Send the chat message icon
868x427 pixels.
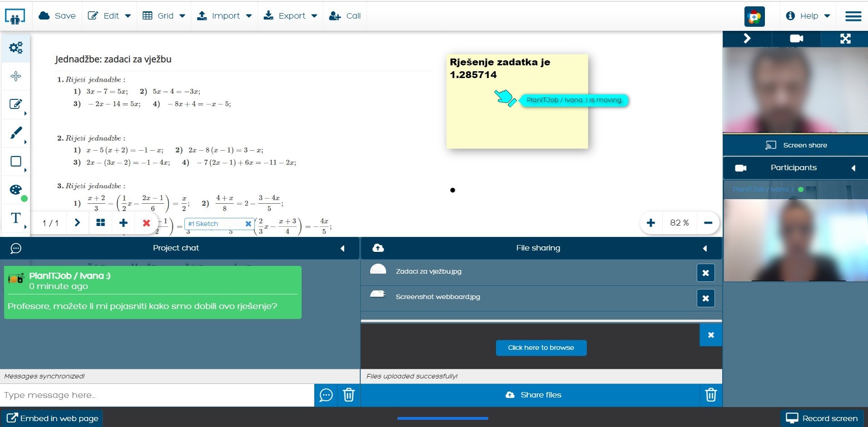coord(326,395)
